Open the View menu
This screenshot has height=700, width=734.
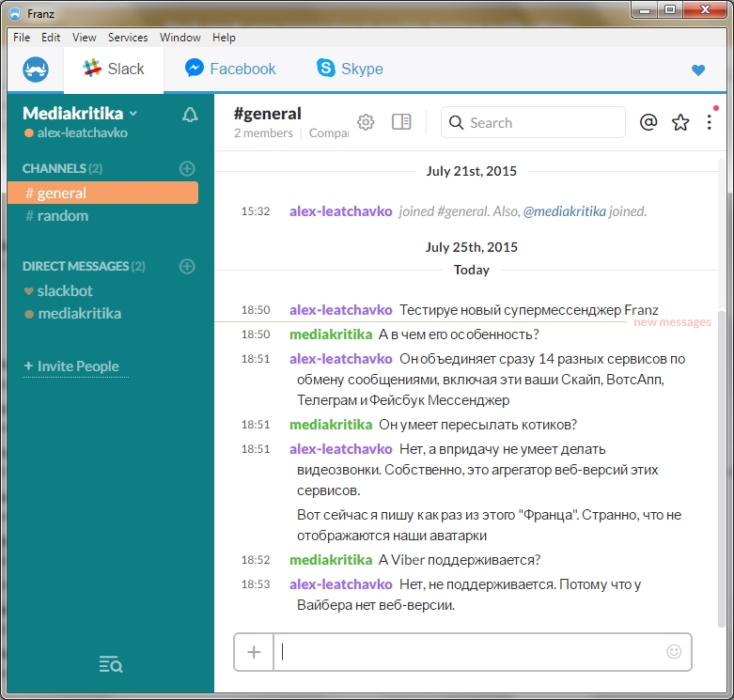[85, 38]
